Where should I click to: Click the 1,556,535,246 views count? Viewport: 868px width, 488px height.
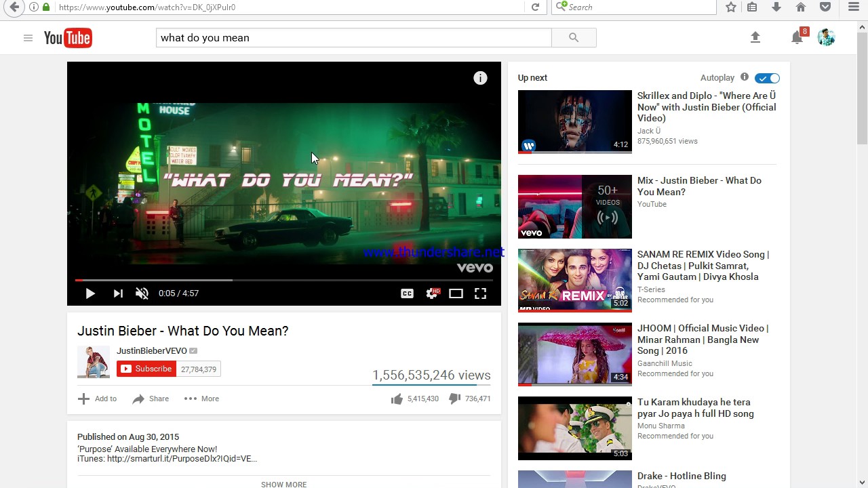tap(431, 375)
